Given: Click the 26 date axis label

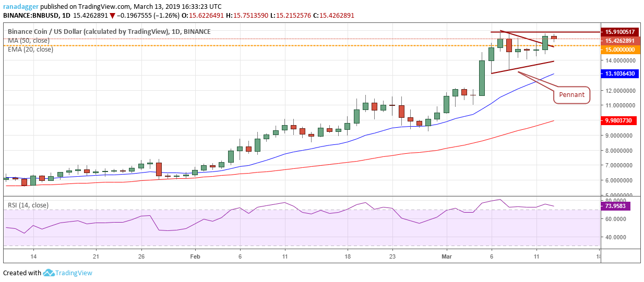Looking at the screenshot, I should tap(141, 256).
